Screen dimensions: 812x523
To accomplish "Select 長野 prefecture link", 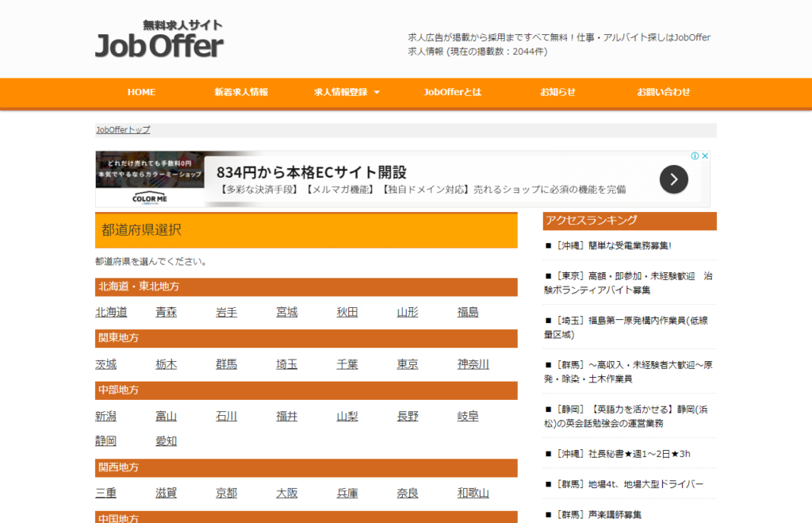I will point(408,416).
